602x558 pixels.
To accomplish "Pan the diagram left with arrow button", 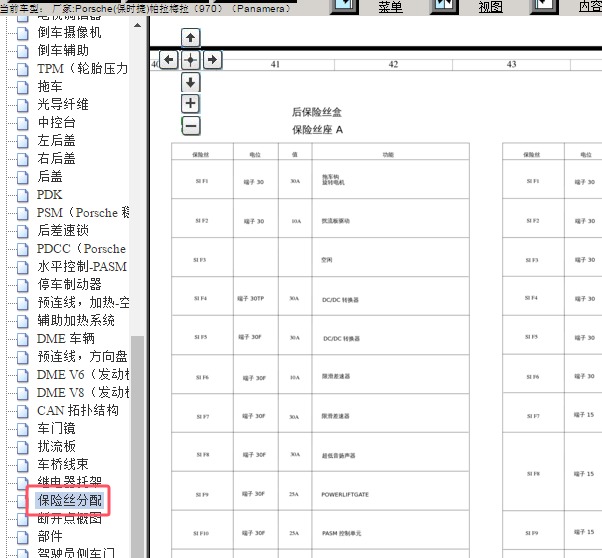I will point(169,60).
